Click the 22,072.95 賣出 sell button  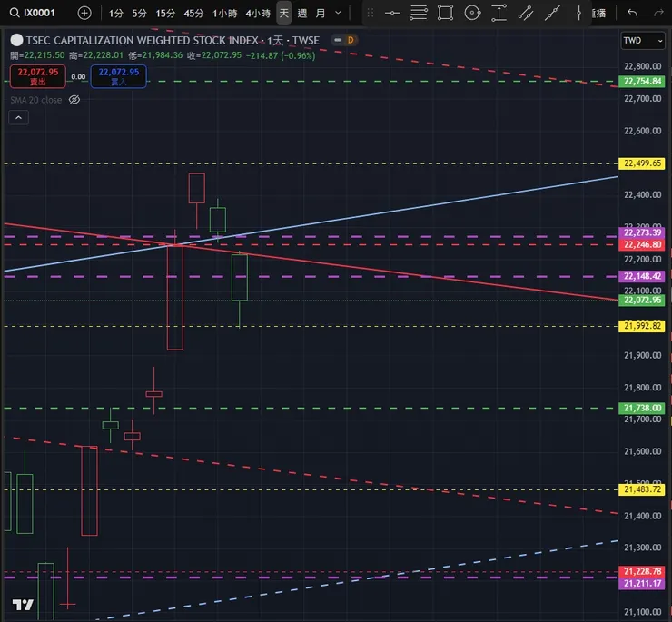pyautogui.click(x=38, y=76)
